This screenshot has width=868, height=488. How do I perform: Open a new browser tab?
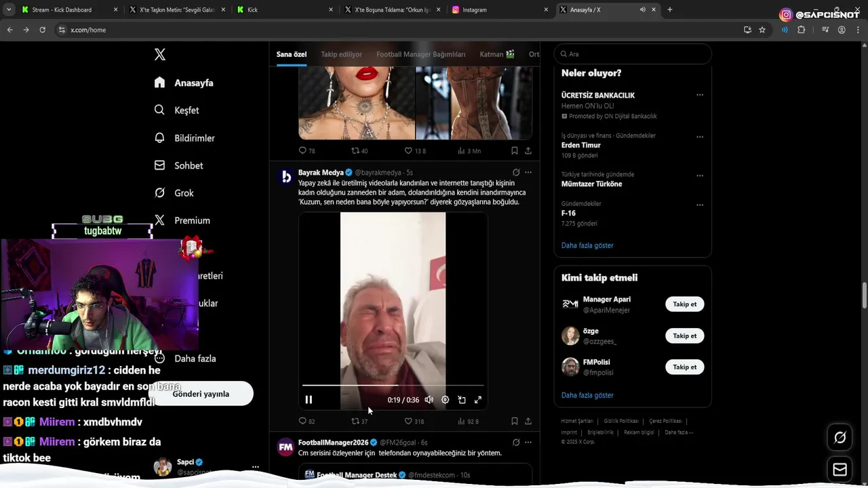tap(670, 9)
